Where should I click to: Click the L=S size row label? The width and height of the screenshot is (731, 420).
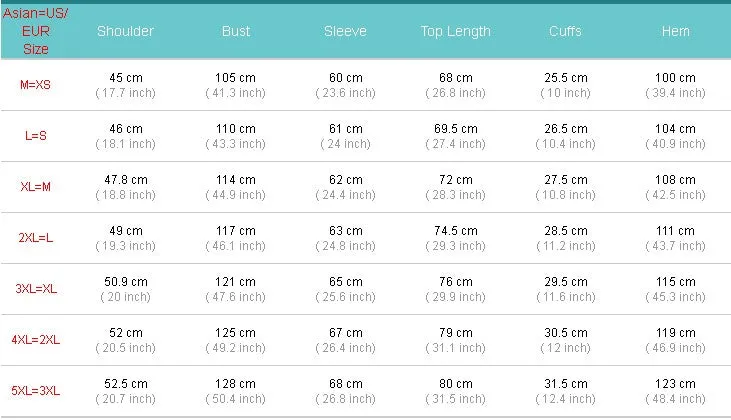[x=35, y=136]
